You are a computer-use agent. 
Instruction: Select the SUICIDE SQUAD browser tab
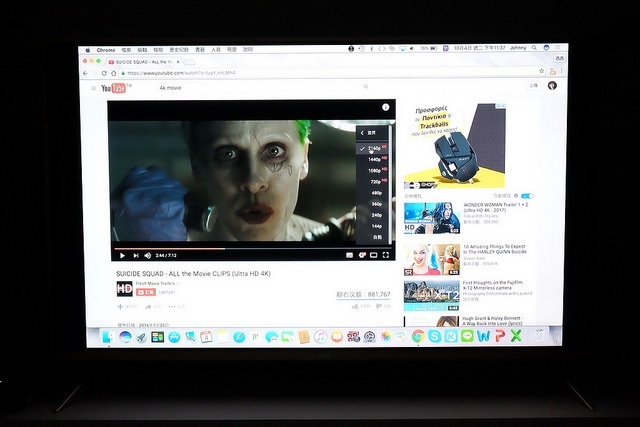coord(150,61)
